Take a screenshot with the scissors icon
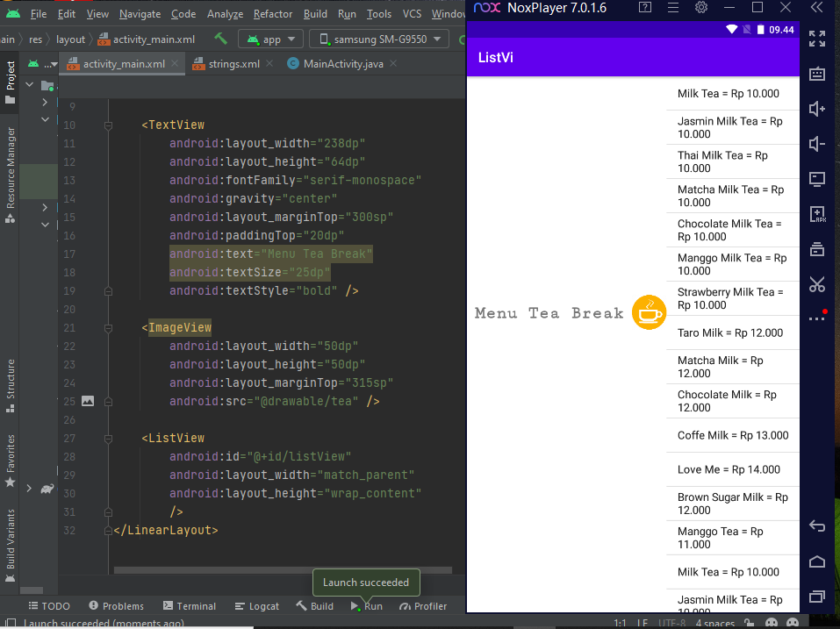840x629 pixels. pos(817,284)
